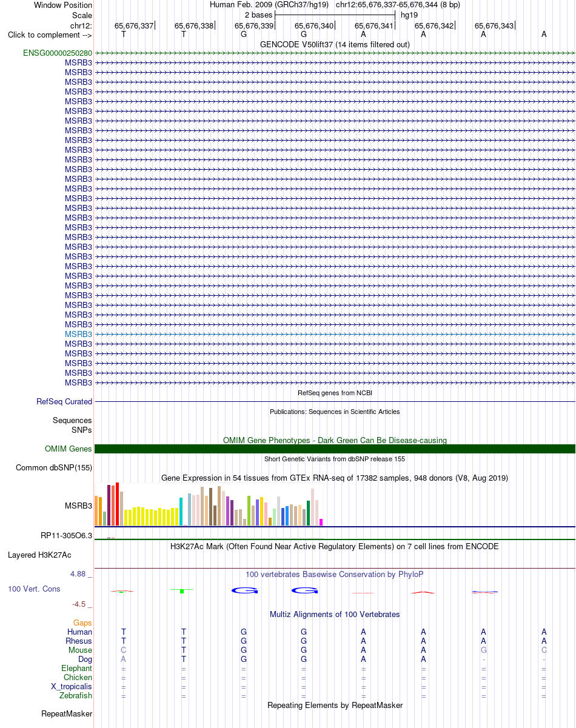Click 'Click to complement -->' label

tap(50, 35)
